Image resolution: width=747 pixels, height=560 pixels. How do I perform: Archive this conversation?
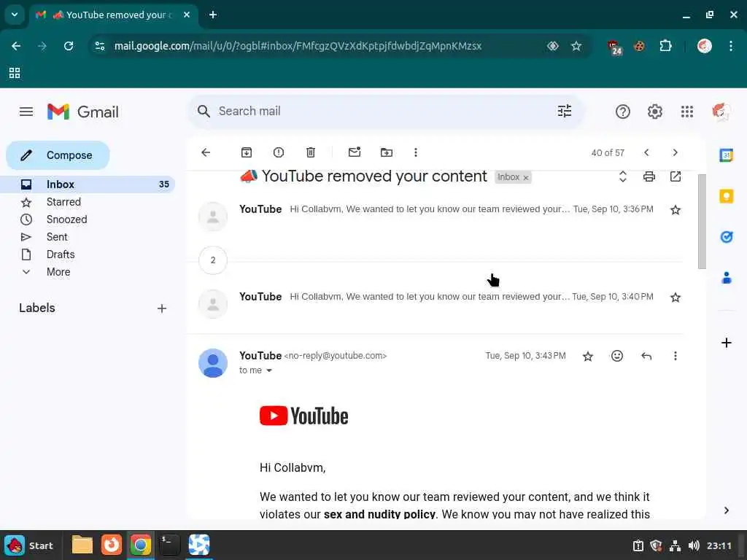(x=247, y=152)
